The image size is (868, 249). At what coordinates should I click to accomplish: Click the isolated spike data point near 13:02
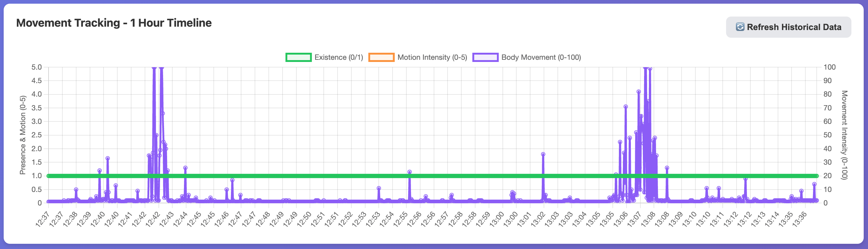click(543, 155)
